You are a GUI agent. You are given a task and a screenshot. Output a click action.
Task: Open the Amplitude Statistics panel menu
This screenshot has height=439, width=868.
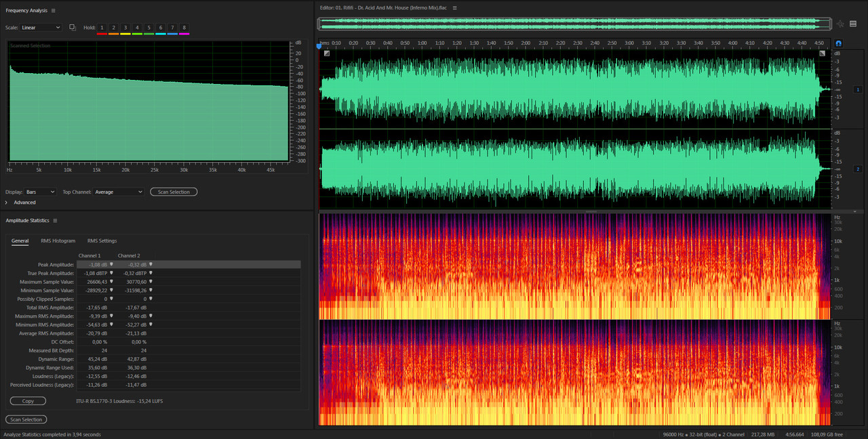[55, 220]
